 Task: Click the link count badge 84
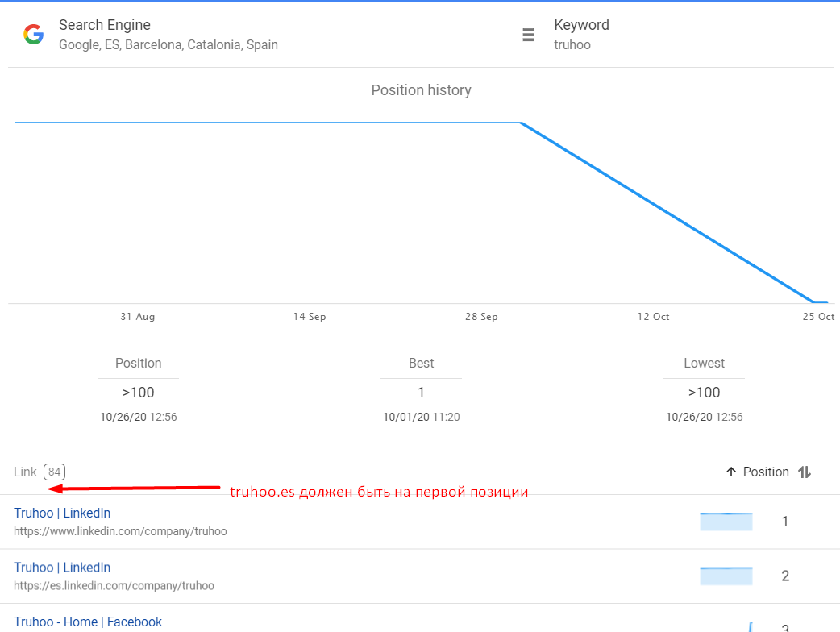[54, 472]
